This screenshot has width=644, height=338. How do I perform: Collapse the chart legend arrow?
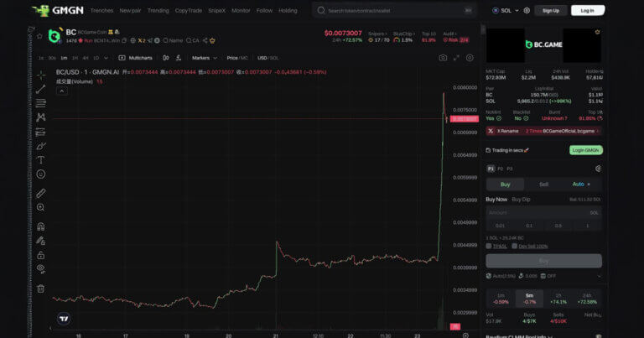(61, 91)
